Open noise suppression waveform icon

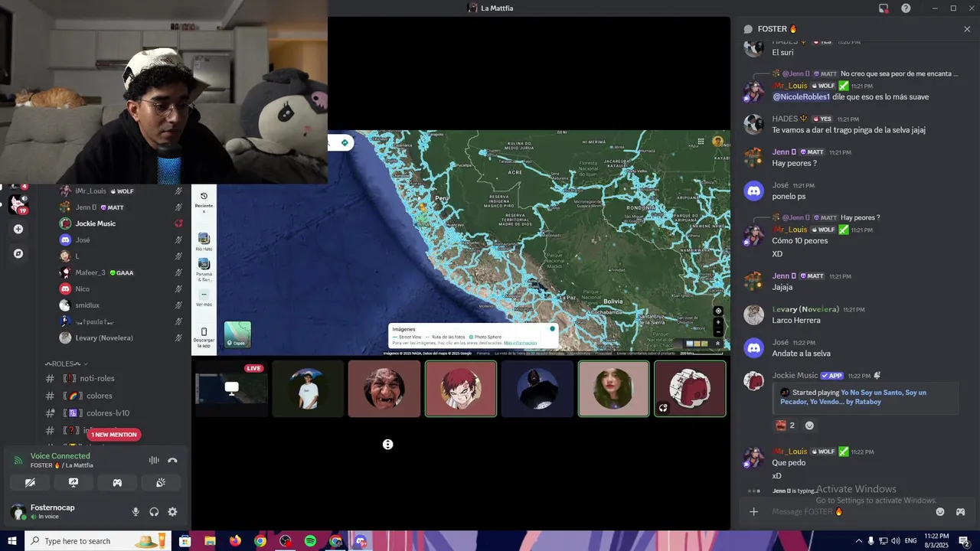(x=154, y=460)
